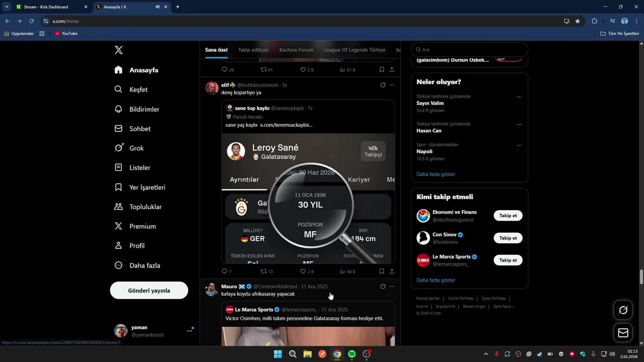This screenshot has height=362, width=644.
Task: Follow Ekonomi ve Finans
Action: click(508, 216)
